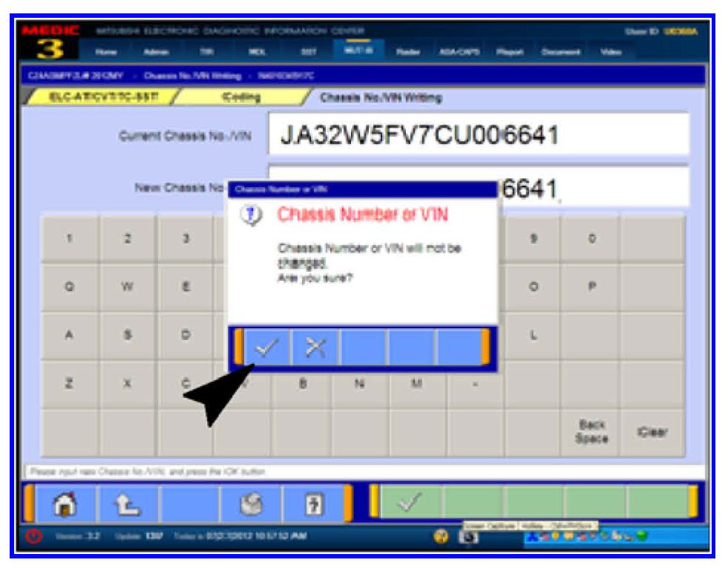Go back using the up-arrow icon
Screen dimensions: 728x580
click(x=128, y=503)
